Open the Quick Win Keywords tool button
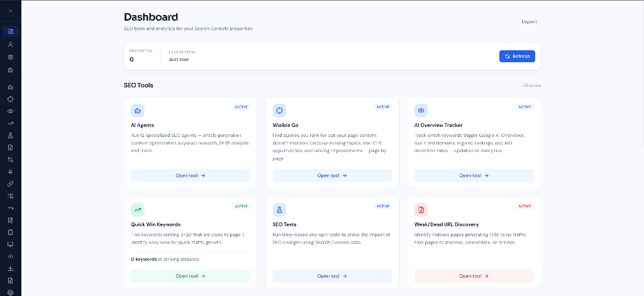This screenshot has width=644, height=296. [x=191, y=276]
